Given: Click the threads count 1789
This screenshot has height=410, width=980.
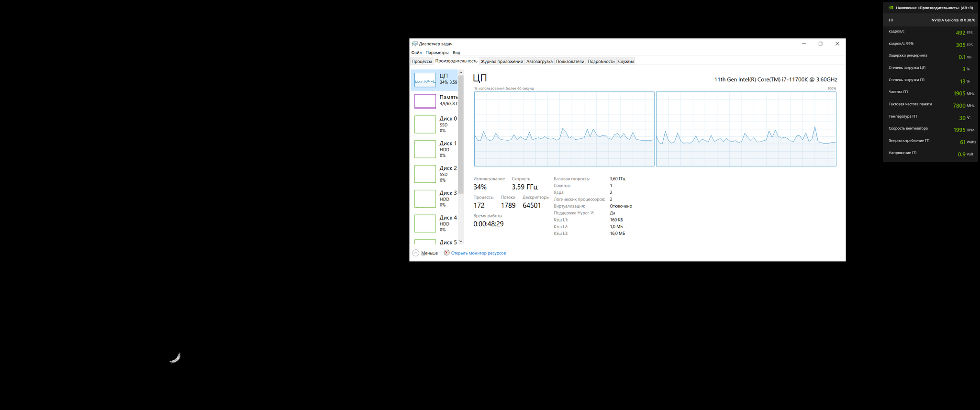Looking at the screenshot, I should click(x=508, y=205).
